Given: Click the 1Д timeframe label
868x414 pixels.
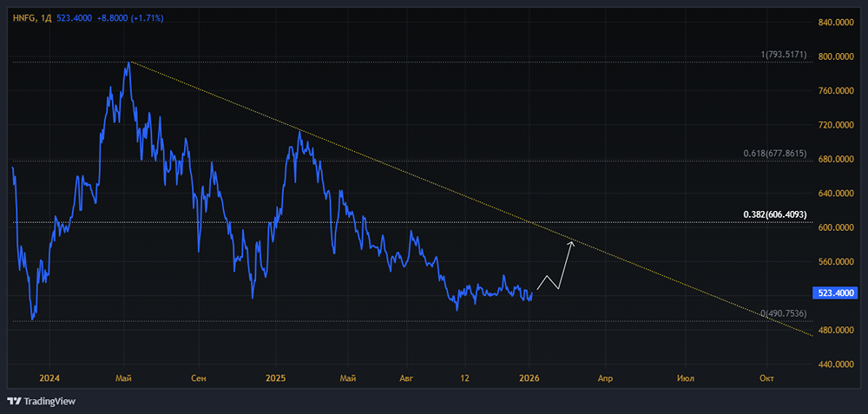Looking at the screenshot, I should pyautogui.click(x=46, y=18).
